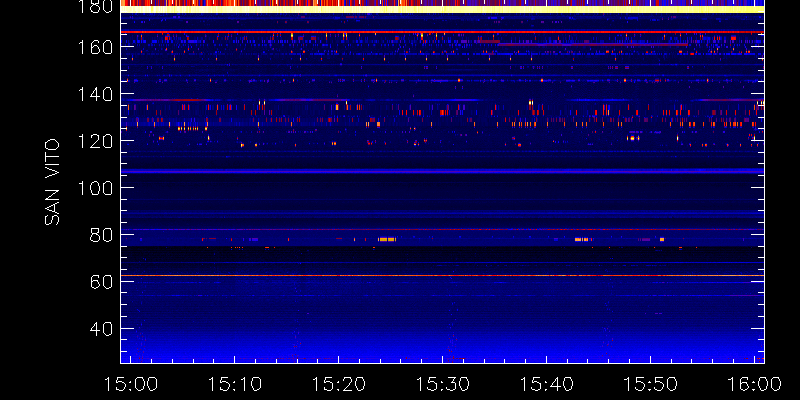Click the 180 frequency axis label

(94, 7)
